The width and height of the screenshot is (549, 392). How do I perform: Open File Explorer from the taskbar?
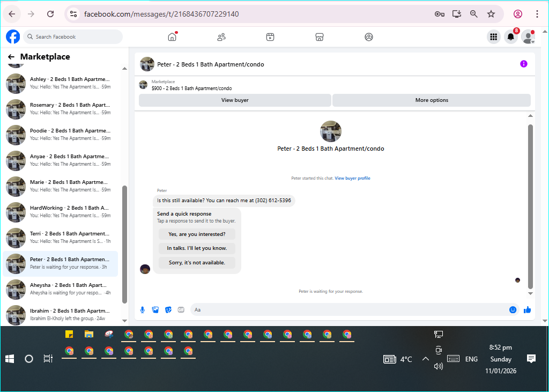(x=89, y=335)
